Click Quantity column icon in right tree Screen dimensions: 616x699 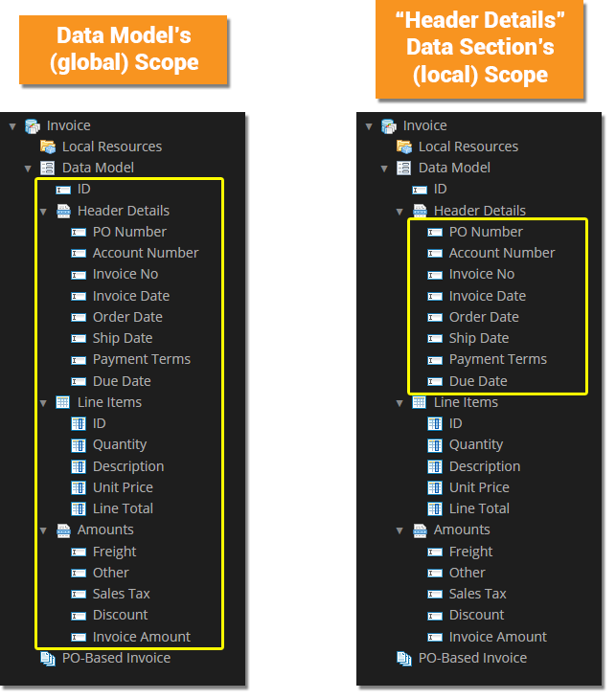[435, 444]
